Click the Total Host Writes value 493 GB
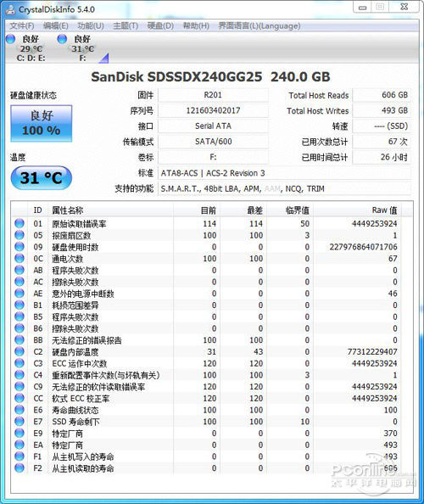 click(x=382, y=110)
